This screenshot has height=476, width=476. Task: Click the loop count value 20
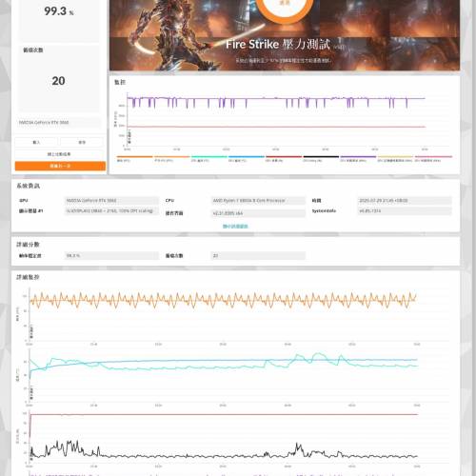(58, 81)
